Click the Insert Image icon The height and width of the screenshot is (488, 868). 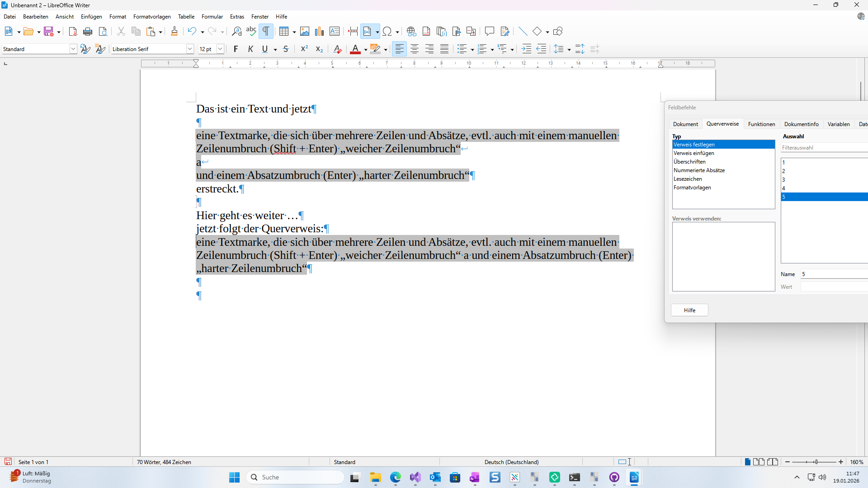(x=305, y=31)
